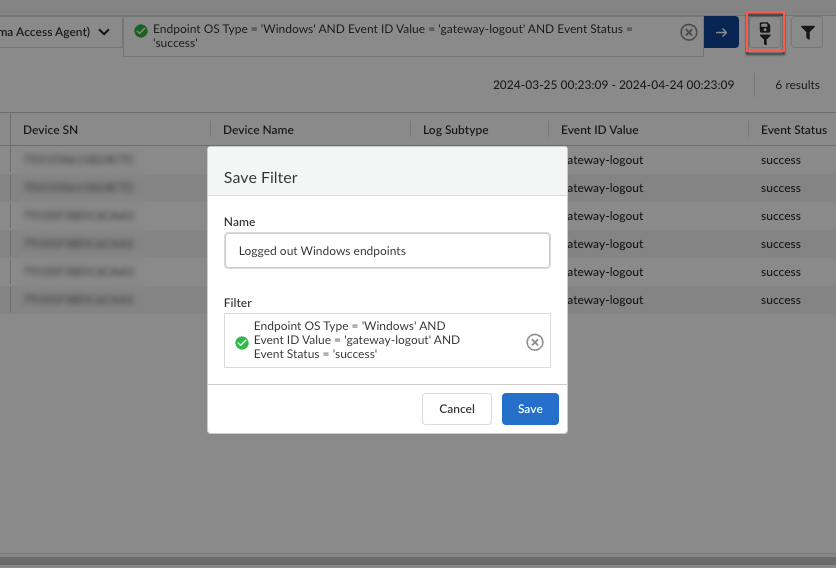The width and height of the screenshot is (836, 568).
Task: Sort by the Device SN column header
Action: pyautogui.click(x=50, y=130)
